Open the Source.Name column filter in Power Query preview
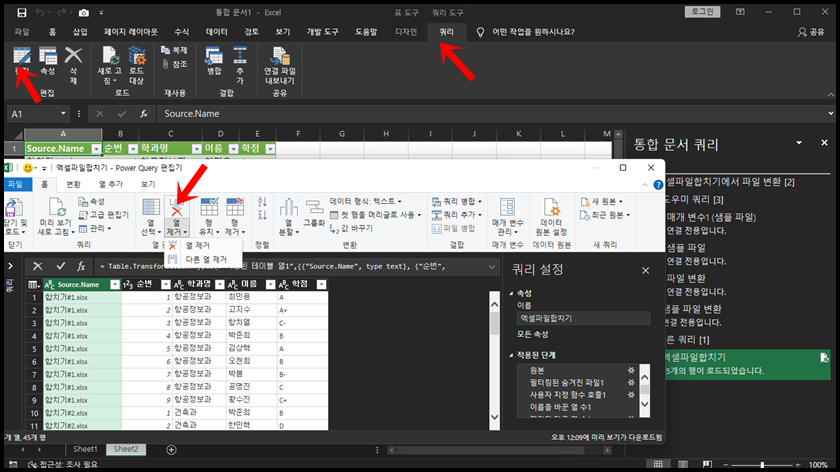The height and width of the screenshot is (472, 840). coord(115,284)
